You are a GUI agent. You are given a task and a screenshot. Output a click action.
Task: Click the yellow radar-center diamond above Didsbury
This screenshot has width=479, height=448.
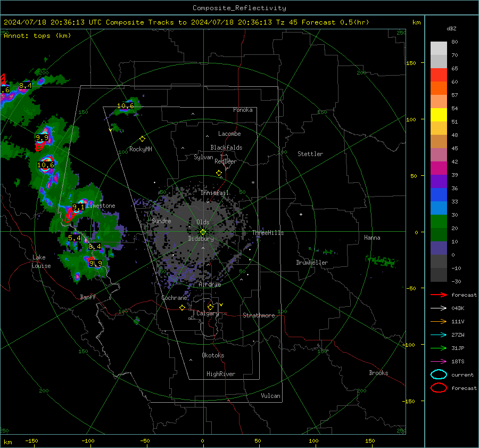(203, 232)
